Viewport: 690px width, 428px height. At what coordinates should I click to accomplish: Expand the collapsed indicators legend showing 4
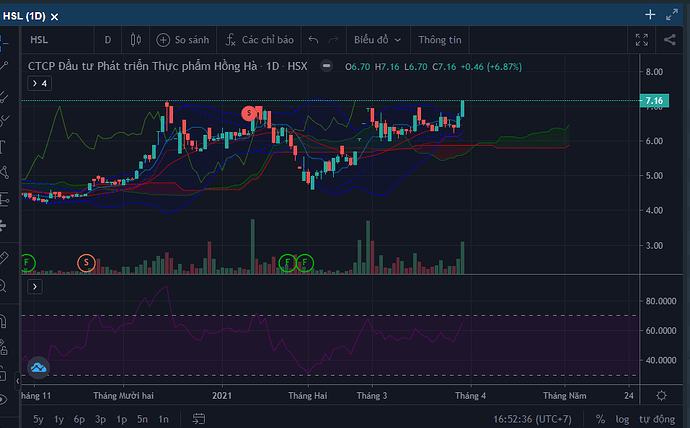coord(39,83)
